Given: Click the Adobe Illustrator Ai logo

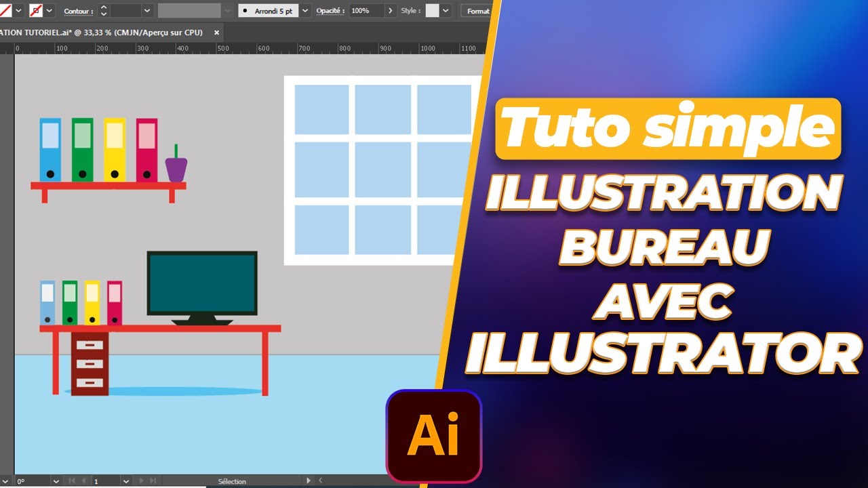Looking at the screenshot, I should tap(434, 436).
